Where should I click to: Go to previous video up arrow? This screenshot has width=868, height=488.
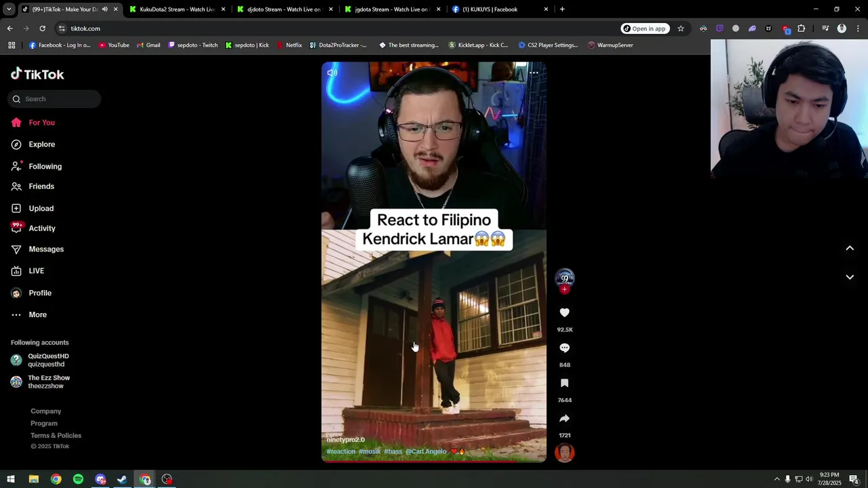click(x=850, y=248)
